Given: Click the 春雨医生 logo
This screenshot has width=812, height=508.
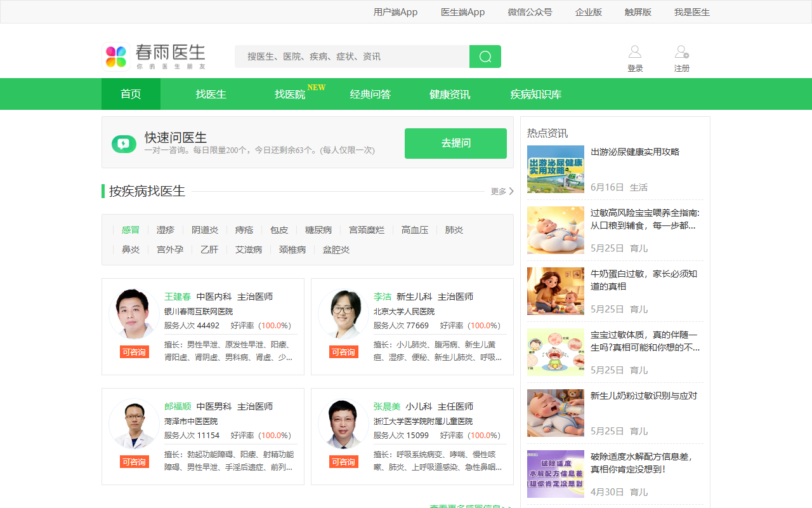Looking at the screenshot, I should point(154,57).
